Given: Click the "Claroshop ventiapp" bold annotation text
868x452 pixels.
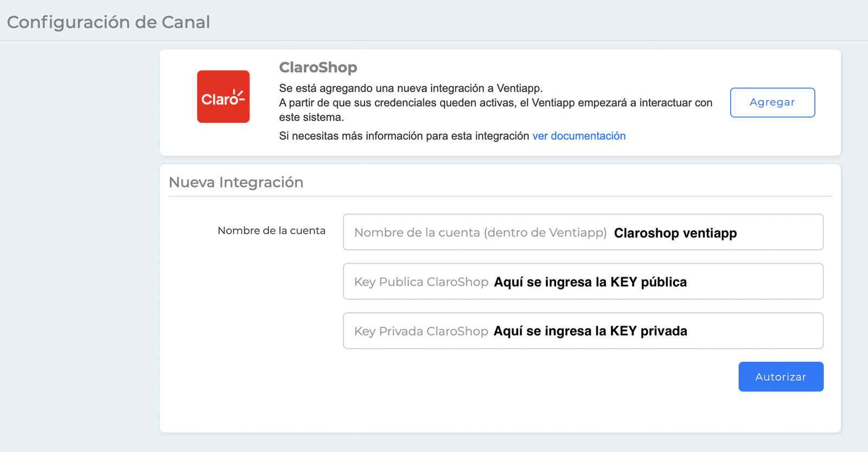Looking at the screenshot, I should (675, 233).
